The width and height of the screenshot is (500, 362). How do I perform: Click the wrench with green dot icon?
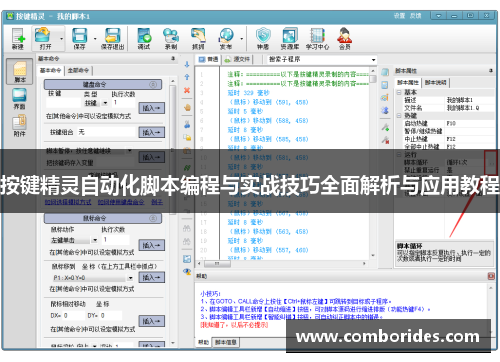click(385, 127)
